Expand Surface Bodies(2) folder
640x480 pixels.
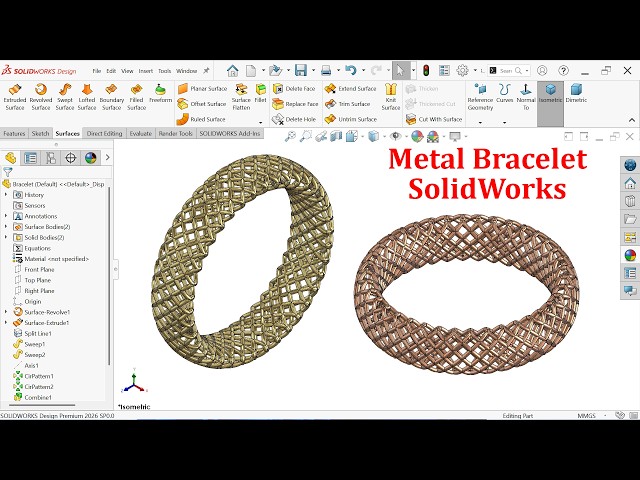click(6, 227)
